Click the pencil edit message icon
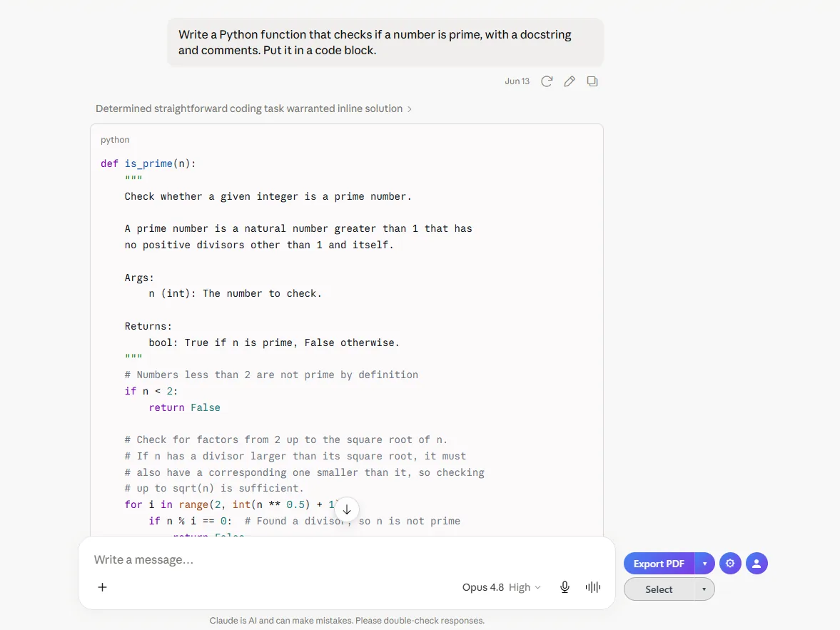The image size is (840, 630). coord(570,81)
